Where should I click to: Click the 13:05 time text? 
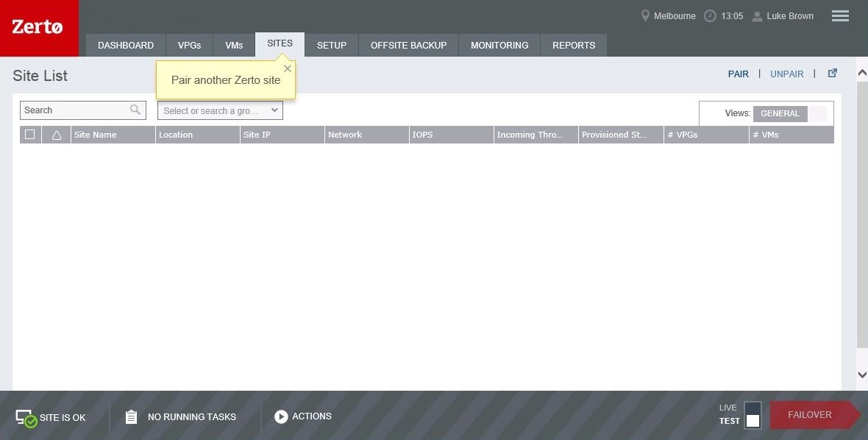click(732, 16)
